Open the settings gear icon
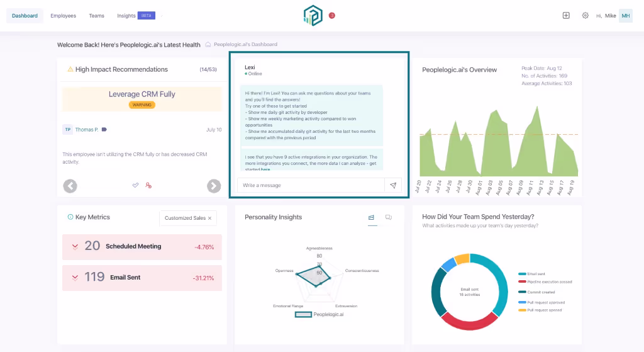The width and height of the screenshot is (644, 352). pyautogui.click(x=586, y=16)
